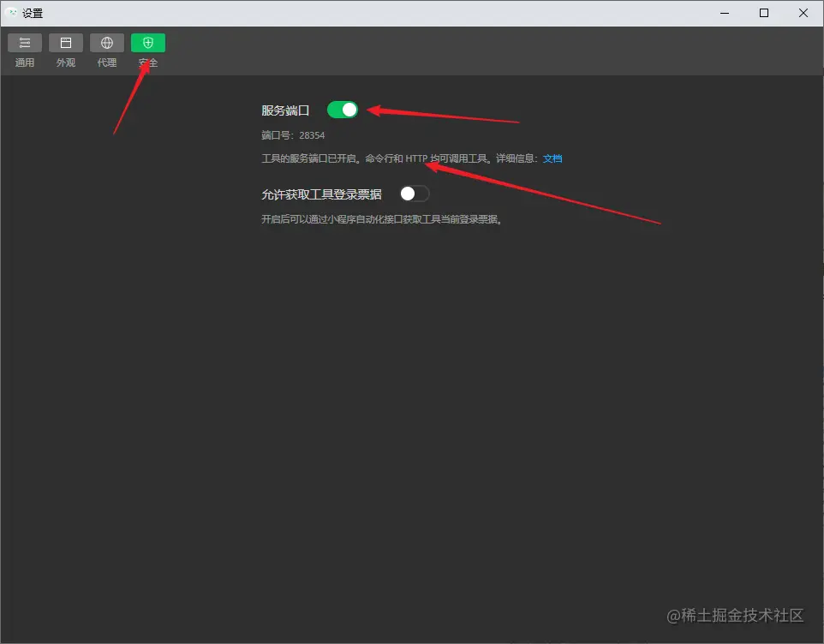
Task: Click the 设置 window title text
Action: [33, 13]
